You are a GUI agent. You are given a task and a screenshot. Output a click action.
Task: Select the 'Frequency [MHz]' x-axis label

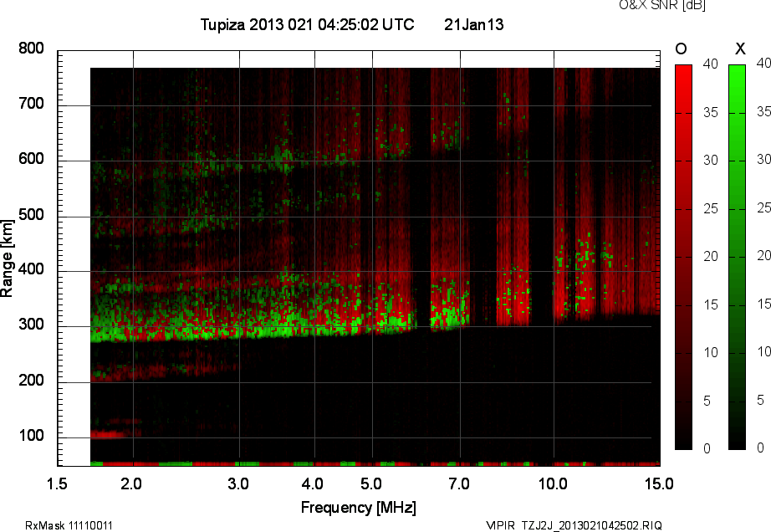(358, 507)
